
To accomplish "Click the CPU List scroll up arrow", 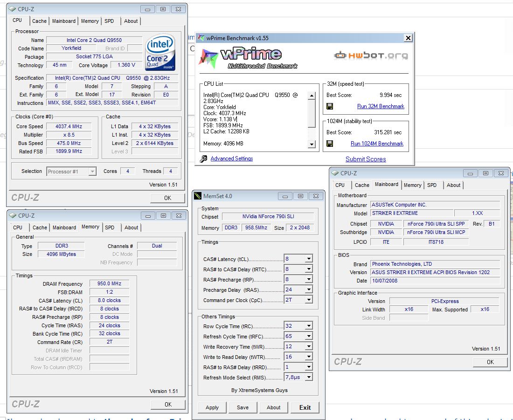I will [x=312, y=96].
